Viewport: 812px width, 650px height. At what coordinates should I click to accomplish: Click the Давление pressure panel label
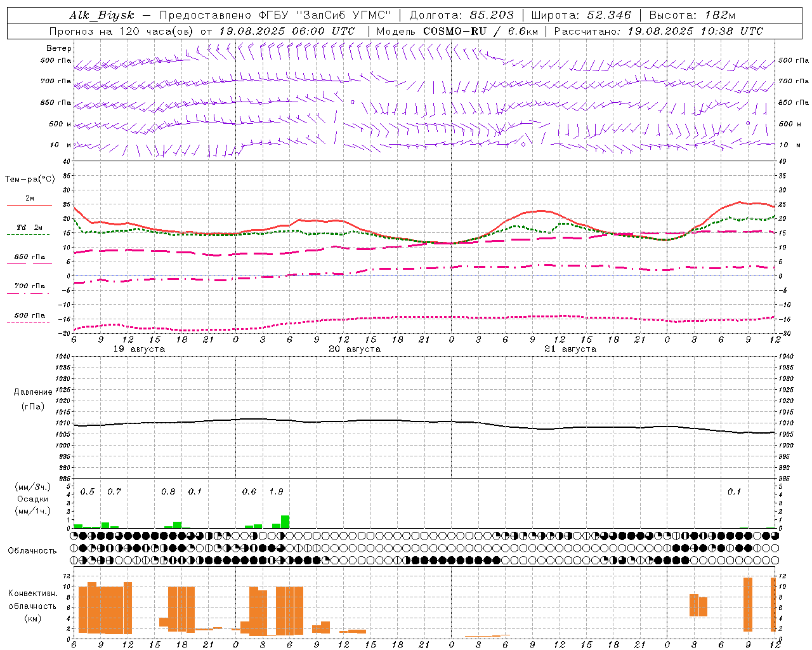coord(33,392)
